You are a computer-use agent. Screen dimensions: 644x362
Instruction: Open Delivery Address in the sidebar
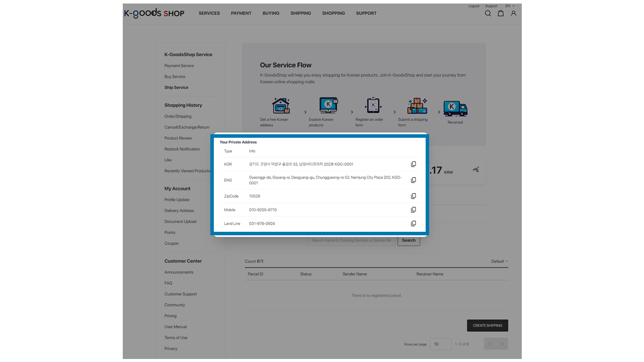(179, 211)
